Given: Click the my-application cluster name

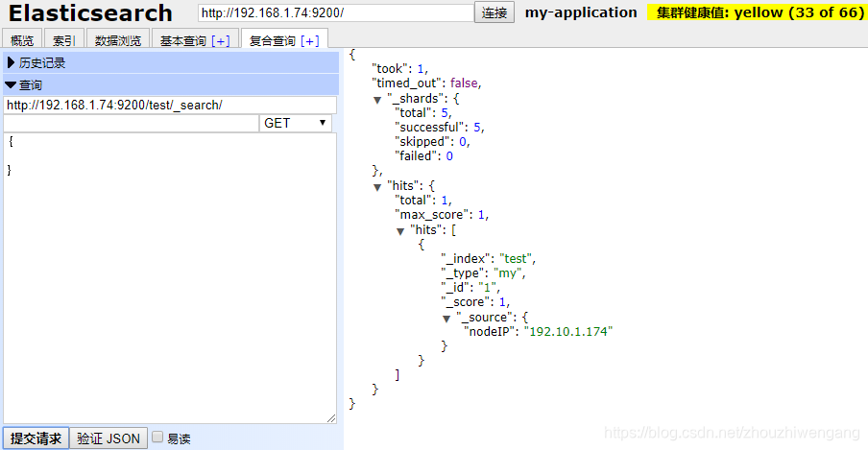Looking at the screenshot, I should (581, 12).
